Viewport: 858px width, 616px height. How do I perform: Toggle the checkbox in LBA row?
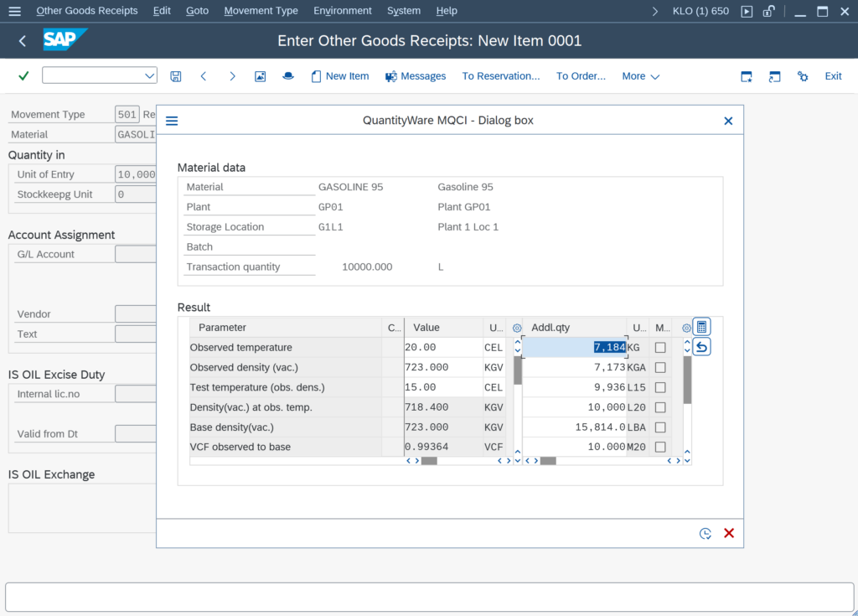pos(660,427)
